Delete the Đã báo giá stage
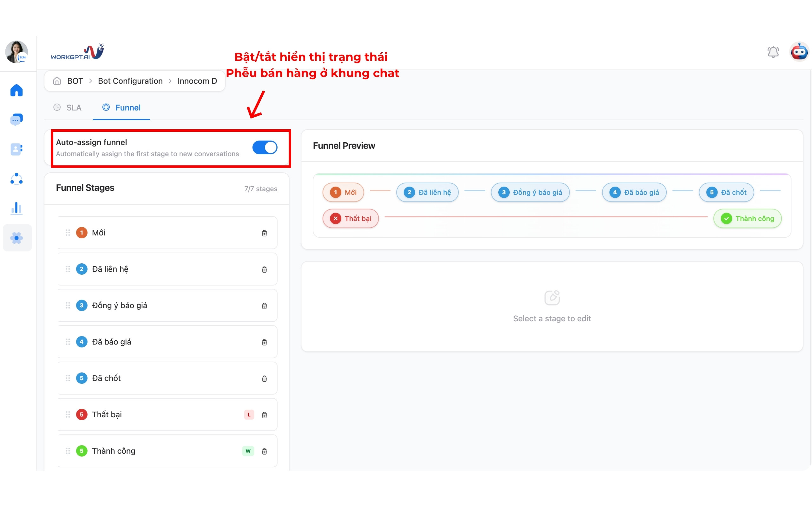This screenshot has width=812, height=507. [265, 342]
